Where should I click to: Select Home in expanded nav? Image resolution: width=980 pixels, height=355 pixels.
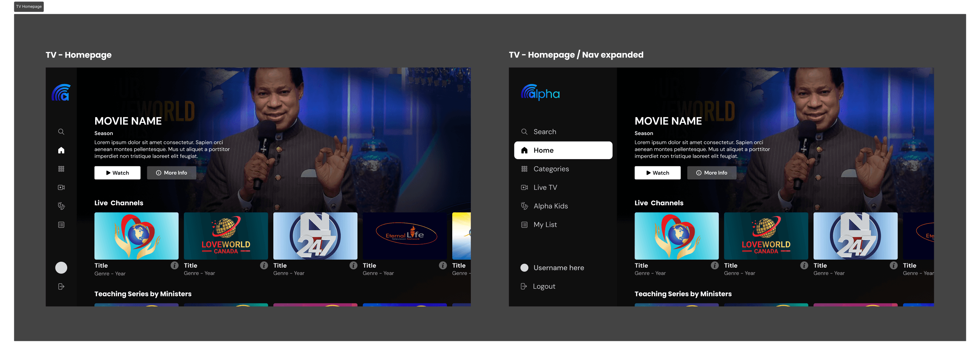coord(563,150)
